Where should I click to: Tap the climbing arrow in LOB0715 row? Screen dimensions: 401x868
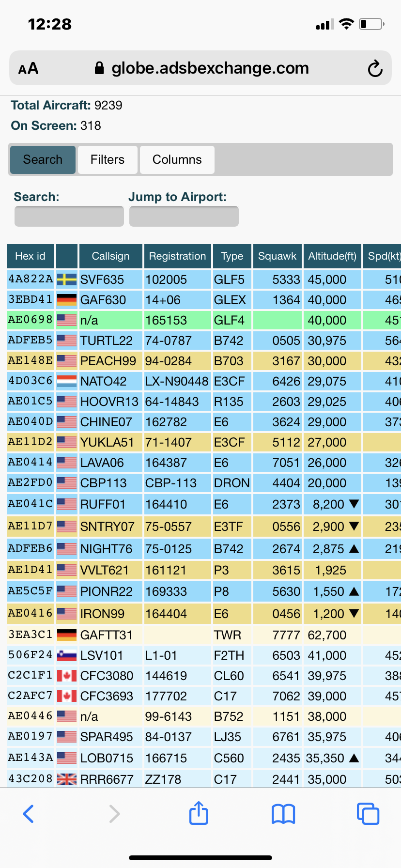click(354, 758)
